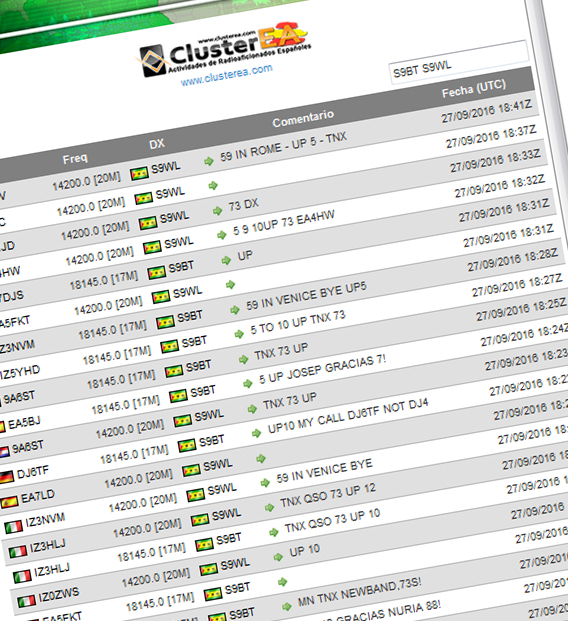Click the date 27/09/2016 18:32Z
Viewport: 568px width, 621px height.
pyautogui.click(x=499, y=186)
